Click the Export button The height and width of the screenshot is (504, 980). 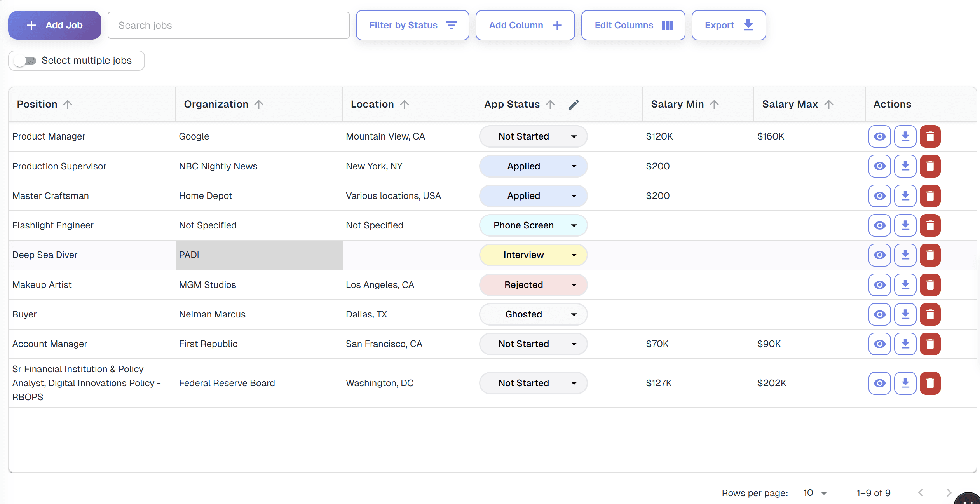pyautogui.click(x=729, y=25)
